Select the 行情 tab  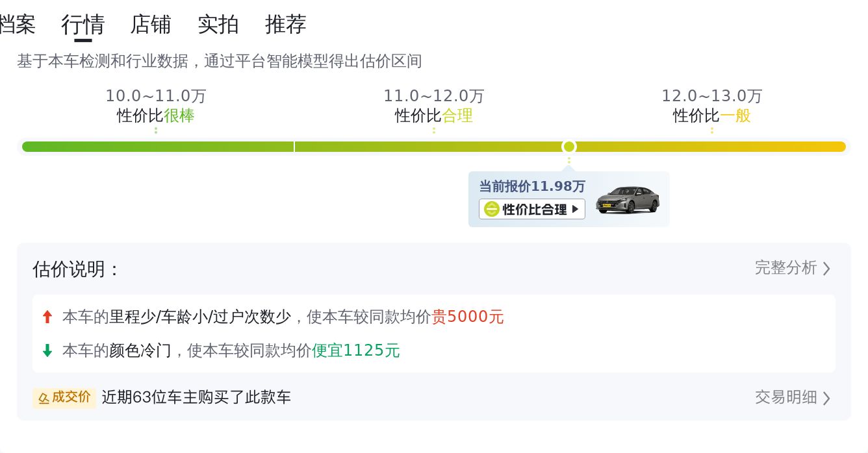point(83,25)
